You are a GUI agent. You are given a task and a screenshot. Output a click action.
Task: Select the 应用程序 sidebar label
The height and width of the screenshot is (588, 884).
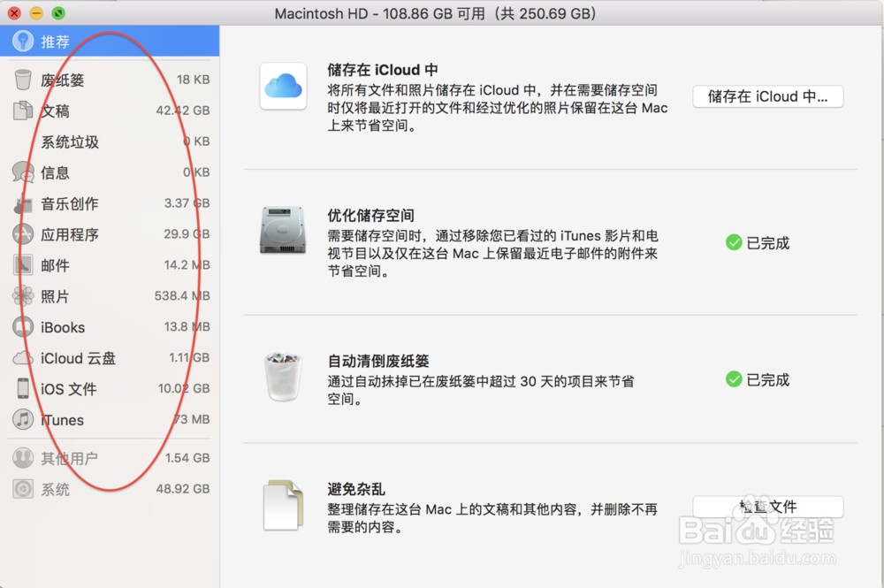pos(70,234)
